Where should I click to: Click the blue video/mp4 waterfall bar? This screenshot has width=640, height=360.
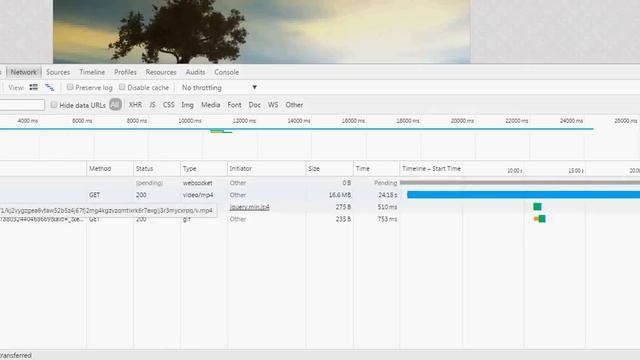pos(523,195)
